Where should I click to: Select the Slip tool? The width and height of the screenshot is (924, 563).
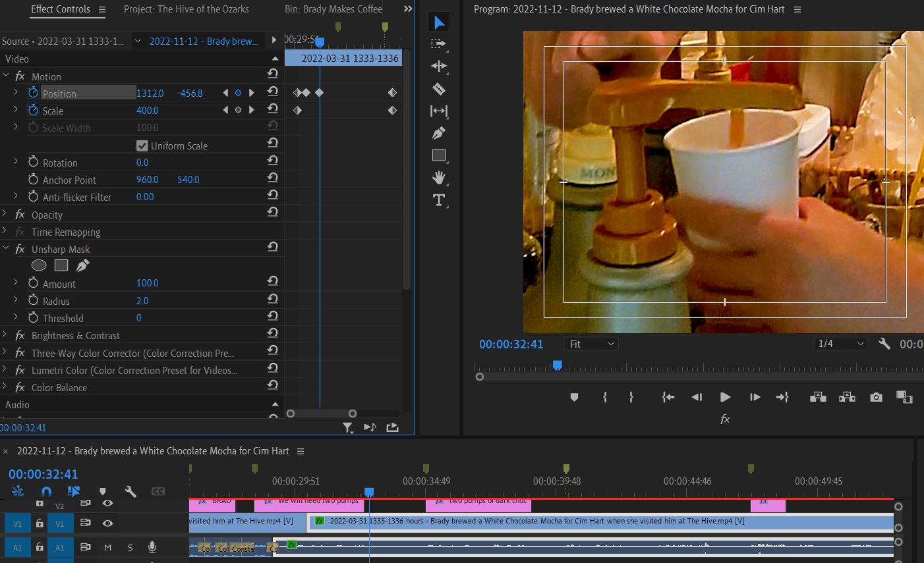tap(439, 111)
